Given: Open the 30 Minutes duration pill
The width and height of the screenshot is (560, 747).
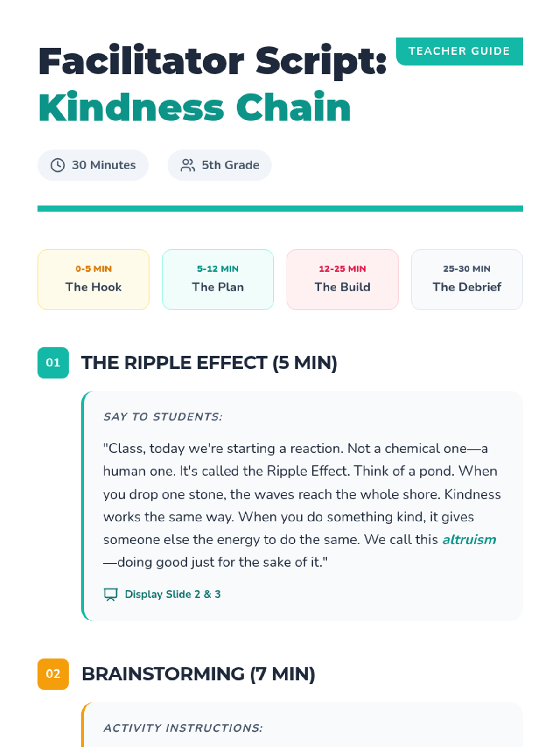Looking at the screenshot, I should (x=93, y=165).
